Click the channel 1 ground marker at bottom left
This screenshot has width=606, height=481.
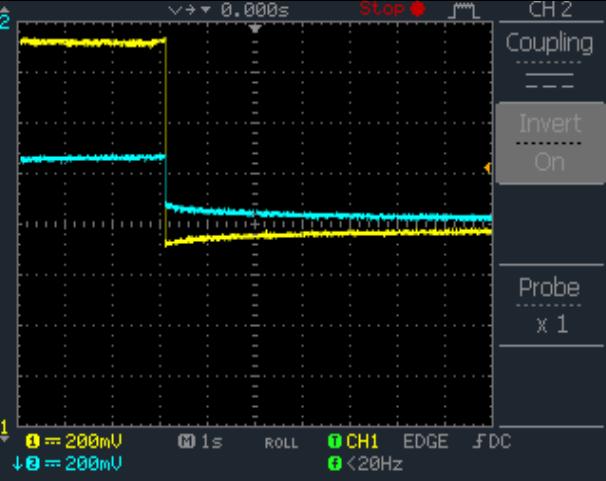(x=5, y=431)
